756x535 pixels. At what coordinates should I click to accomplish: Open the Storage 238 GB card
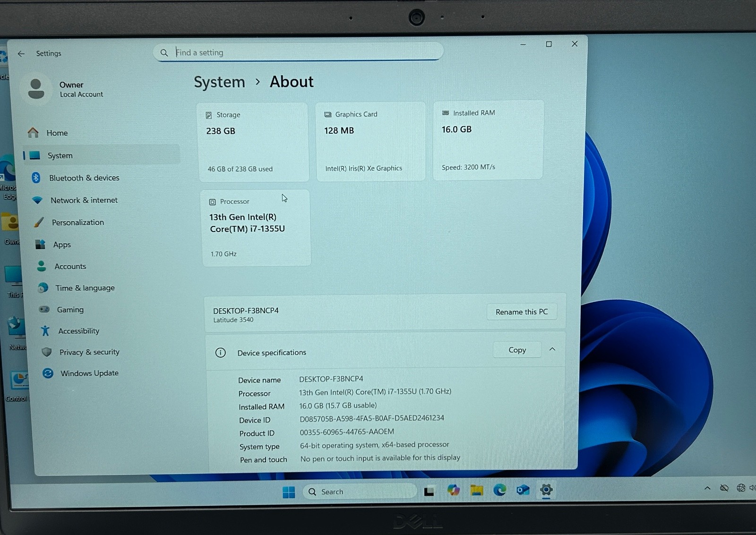tap(254, 142)
